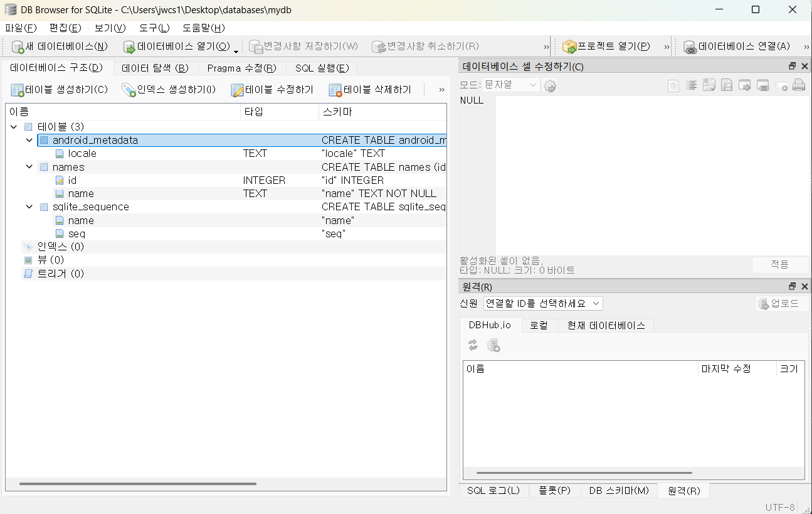Click the 업로드 button

click(x=781, y=304)
